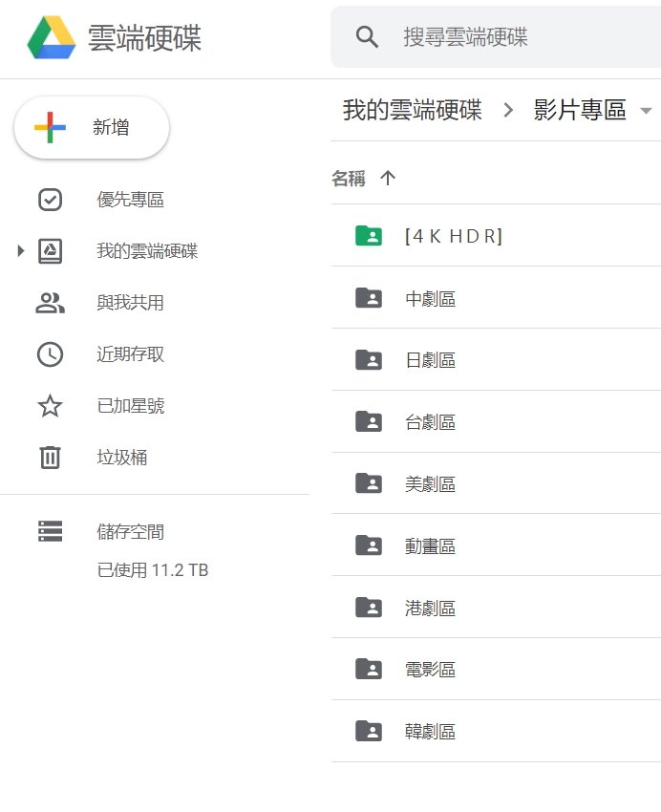This screenshot has width=661, height=812.
Task: Click the 垃圾桶 trash icon
Action: 50,458
